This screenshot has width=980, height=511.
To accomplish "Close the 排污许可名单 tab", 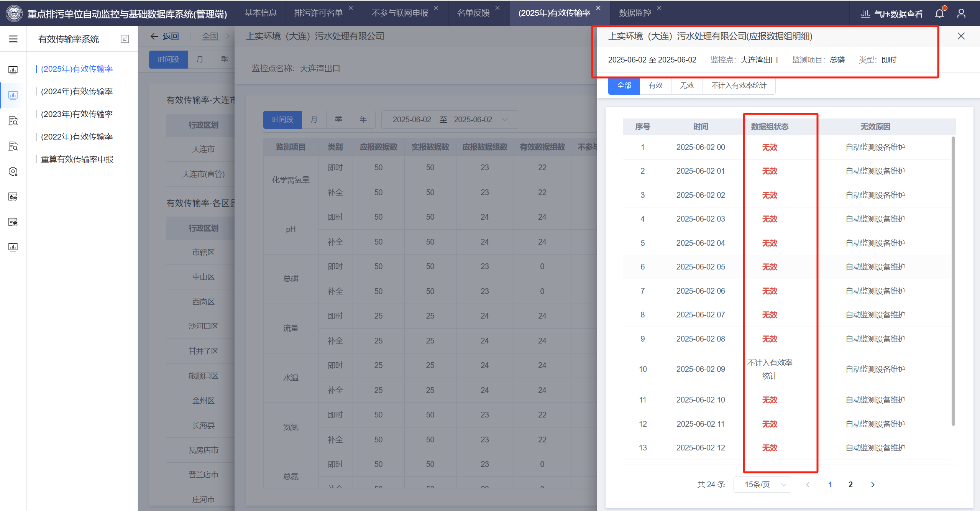I will click(x=351, y=8).
